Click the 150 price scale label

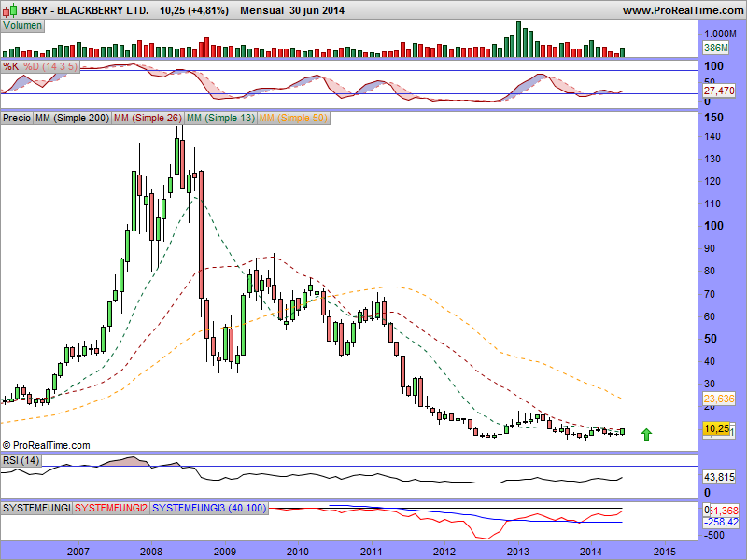(713, 118)
